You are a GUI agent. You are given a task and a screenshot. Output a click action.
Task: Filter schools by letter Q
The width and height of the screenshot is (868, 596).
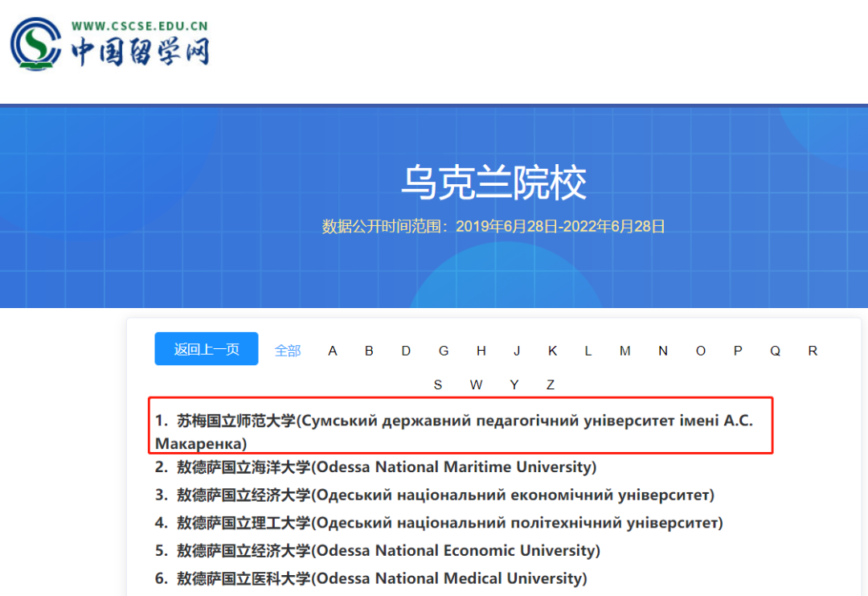[775, 351]
